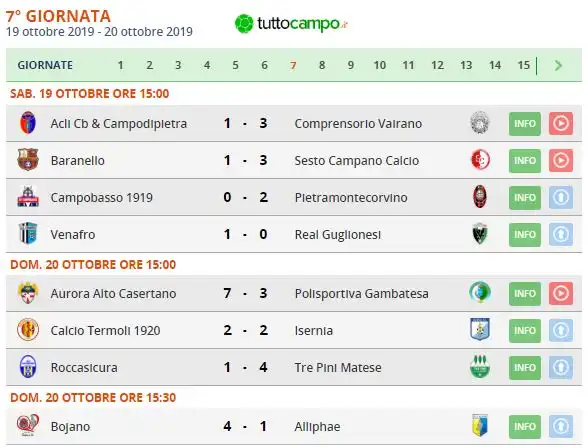
Task: Play video for Acli Cb & Campodipietra match
Action: pyautogui.click(x=561, y=123)
